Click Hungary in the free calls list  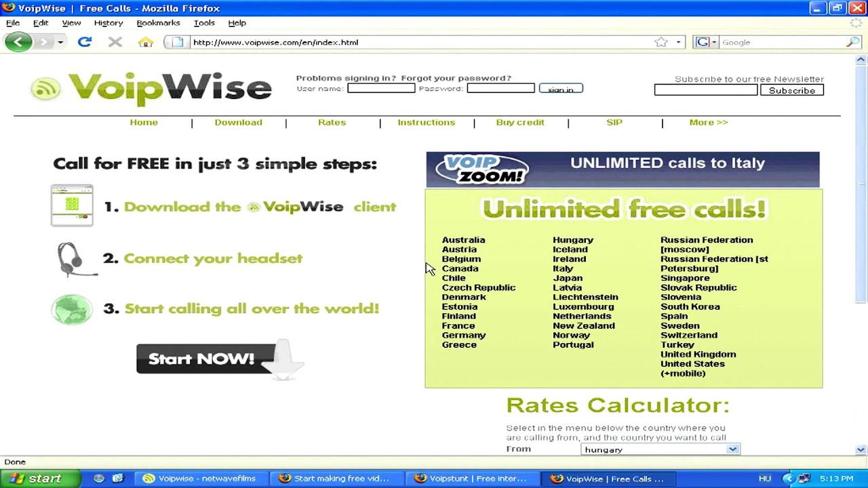click(x=573, y=240)
